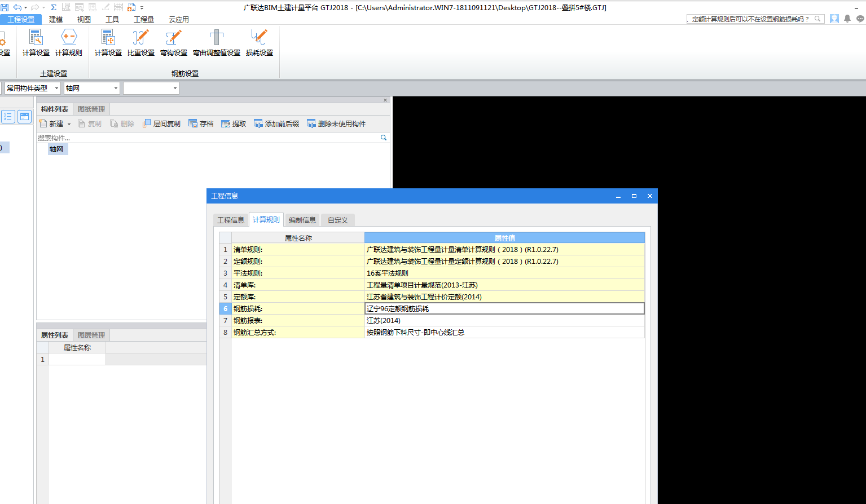Open the 云应用 ribbon tab

tap(179, 19)
